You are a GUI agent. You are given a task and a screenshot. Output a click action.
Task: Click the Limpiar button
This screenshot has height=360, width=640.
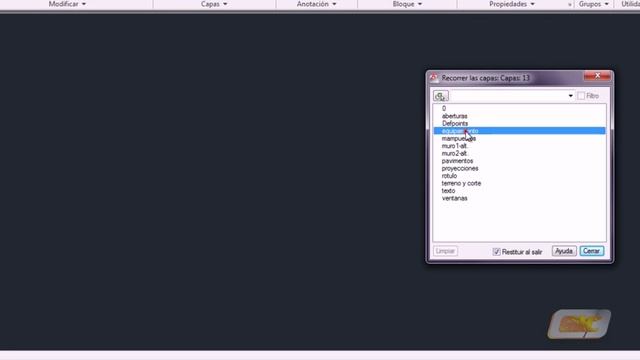445,251
